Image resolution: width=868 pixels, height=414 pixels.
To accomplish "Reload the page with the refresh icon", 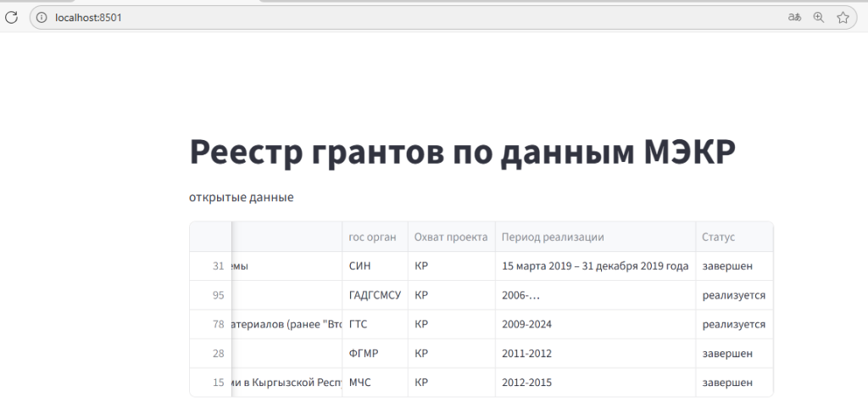I will pos(12,17).
